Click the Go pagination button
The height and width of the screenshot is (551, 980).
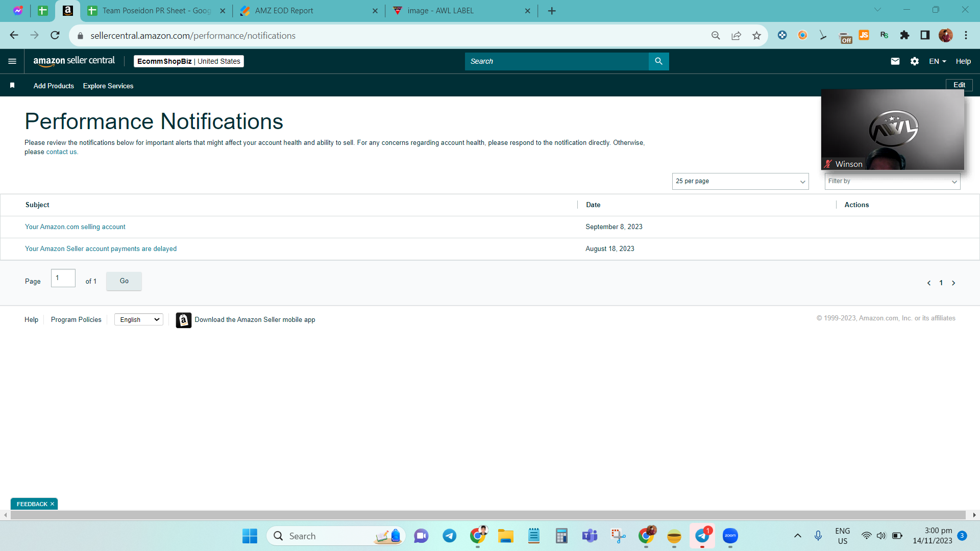[x=124, y=281]
